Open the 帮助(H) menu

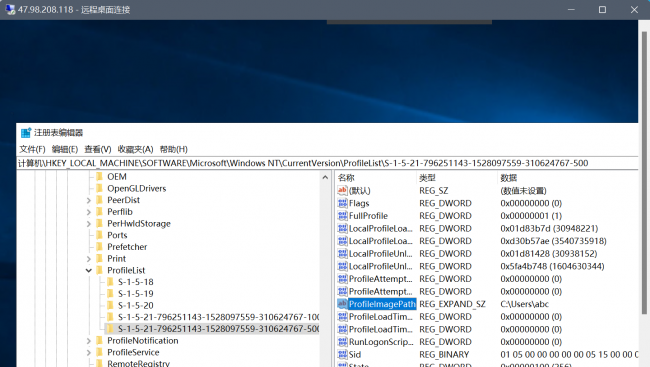tap(174, 149)
